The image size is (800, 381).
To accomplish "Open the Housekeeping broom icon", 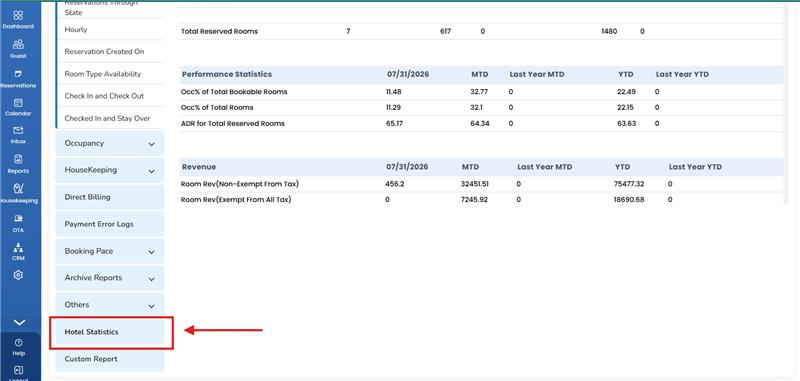I will point(18,189).
